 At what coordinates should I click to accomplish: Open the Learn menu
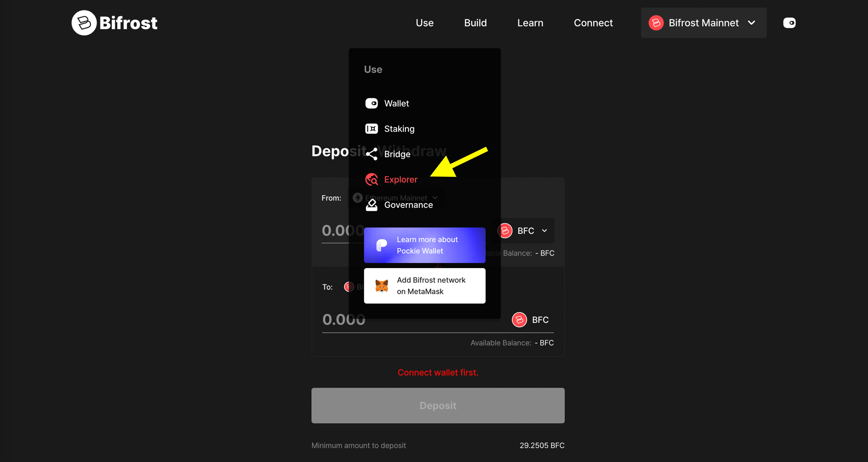tap(530, 23)
